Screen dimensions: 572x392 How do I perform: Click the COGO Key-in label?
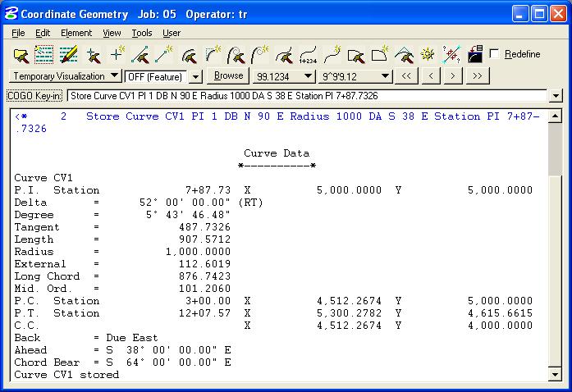pyautogui.click(x=34, y=96)
